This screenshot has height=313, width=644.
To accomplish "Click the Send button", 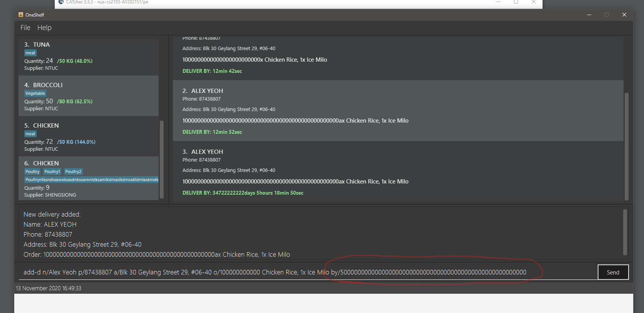I will tap(613, 272).
